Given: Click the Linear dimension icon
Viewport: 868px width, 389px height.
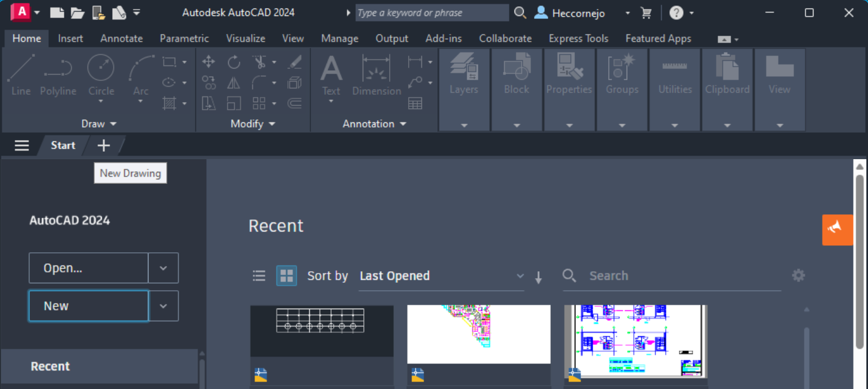Looking at the screenshot, I should tap(414, 61).
